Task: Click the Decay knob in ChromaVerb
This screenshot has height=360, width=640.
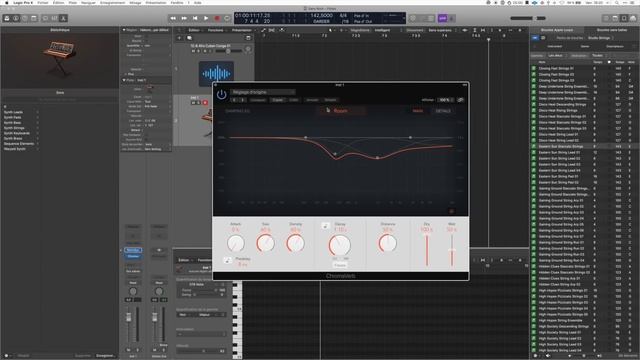Action: (340, 245)
